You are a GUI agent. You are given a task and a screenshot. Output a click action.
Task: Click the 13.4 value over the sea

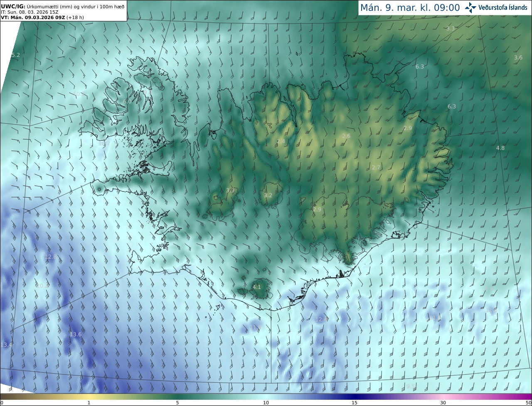[6, 345]
